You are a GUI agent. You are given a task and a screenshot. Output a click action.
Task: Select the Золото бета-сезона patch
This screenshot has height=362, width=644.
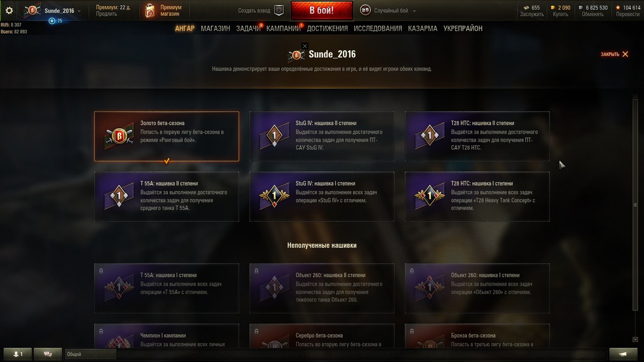[x=167, y=136]
